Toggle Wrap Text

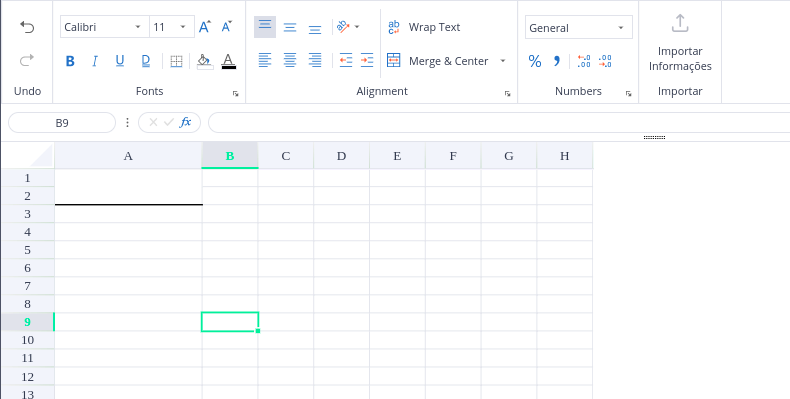(424, 27)
